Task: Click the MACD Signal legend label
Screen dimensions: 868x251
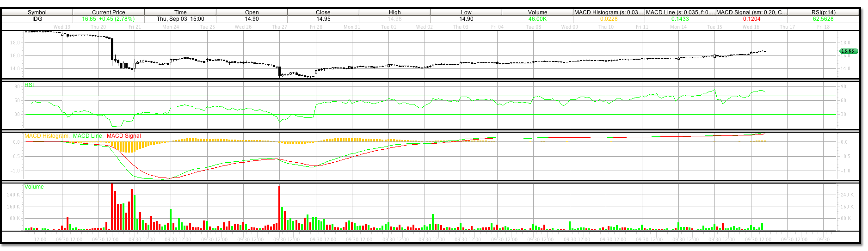Action: pos(123,136)
